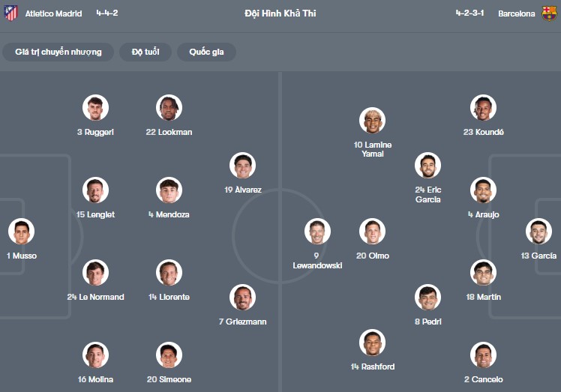Click Pedri's player photo
Viewport: 561px width, 392px height.
click(x=427, y=298)
